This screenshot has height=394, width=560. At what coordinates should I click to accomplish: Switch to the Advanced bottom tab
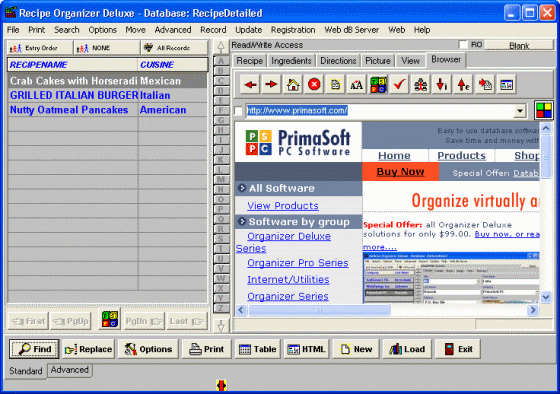(x=70, y=370)
